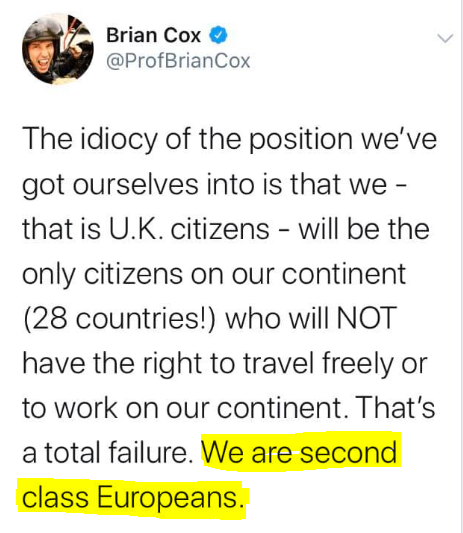Open the Brian Cox display name link
Viewport: 463px width, 533px height.
point(153,35)
